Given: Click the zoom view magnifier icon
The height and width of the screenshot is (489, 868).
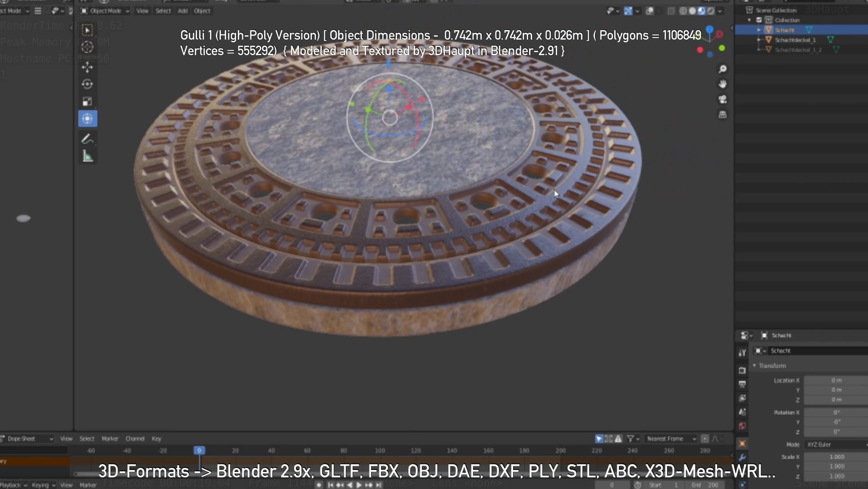Looking at the screenshot, I should point(723,69).
